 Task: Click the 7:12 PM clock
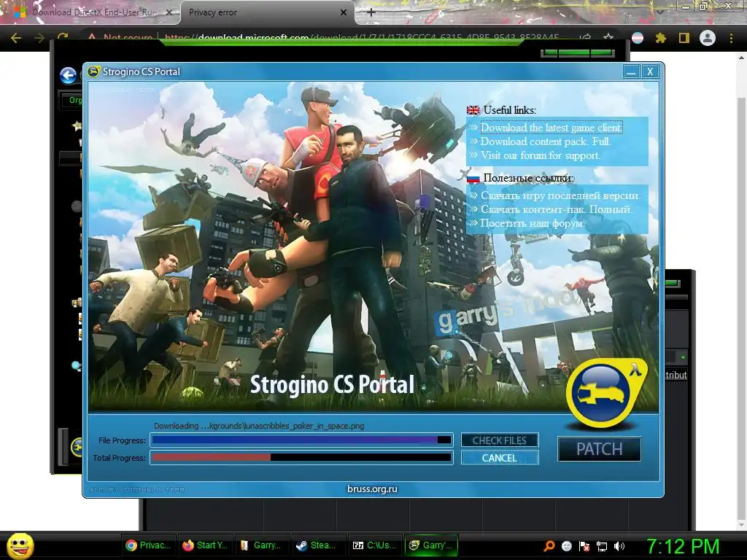tap(683, 546)
